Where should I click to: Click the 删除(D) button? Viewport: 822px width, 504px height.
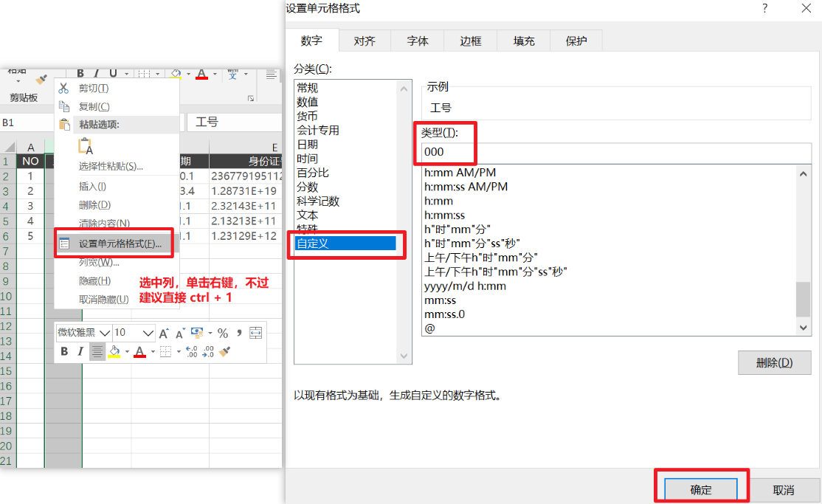coord(774,362)
